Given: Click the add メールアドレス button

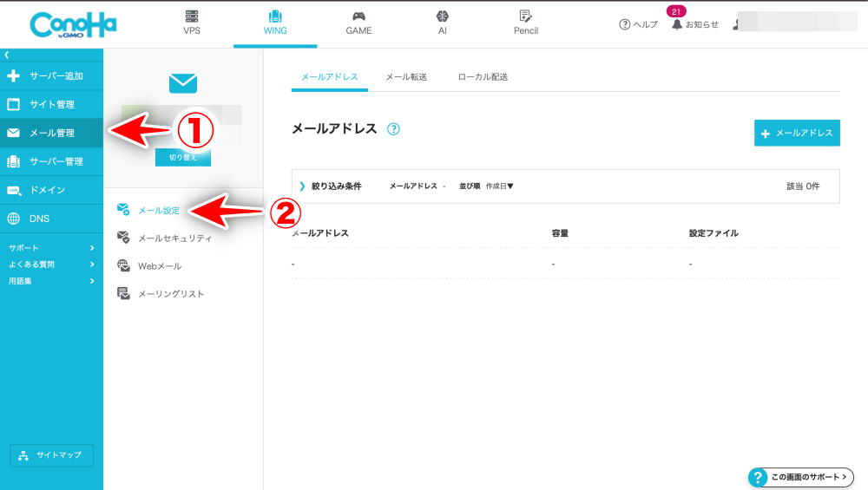Looking at the screenshot, I should click(797, 133).
